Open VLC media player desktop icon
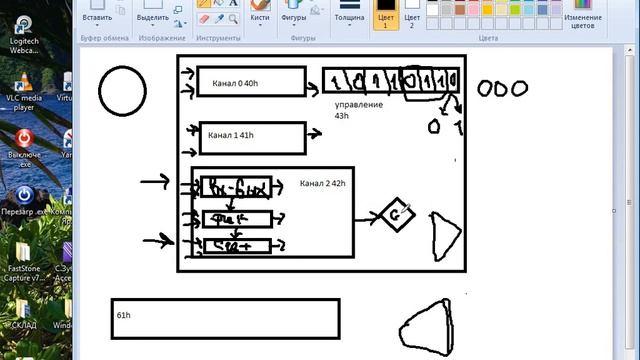 click(24, 91)
